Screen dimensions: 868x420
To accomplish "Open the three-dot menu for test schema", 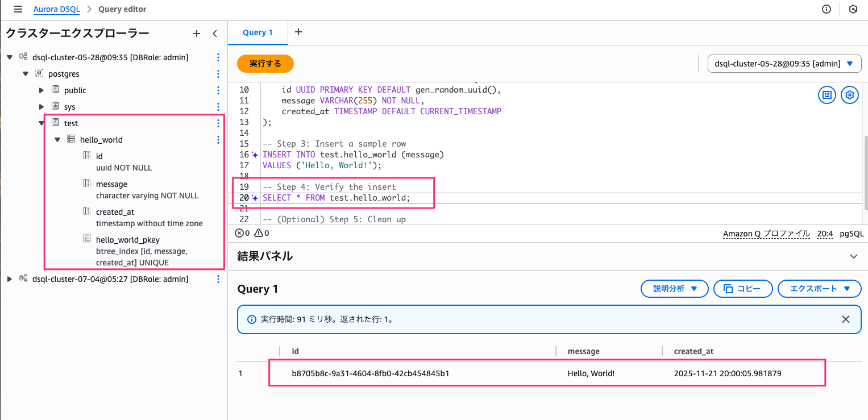I will tap(218, 123).
